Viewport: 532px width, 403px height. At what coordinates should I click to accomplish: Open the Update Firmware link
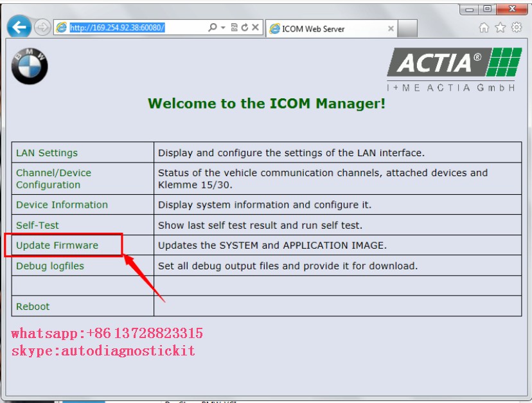[57, 245]
